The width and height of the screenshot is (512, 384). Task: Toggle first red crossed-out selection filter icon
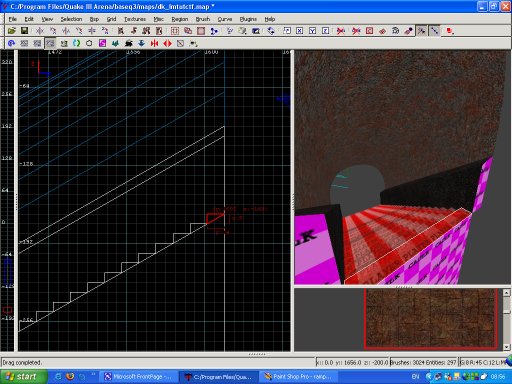point(341,31)
